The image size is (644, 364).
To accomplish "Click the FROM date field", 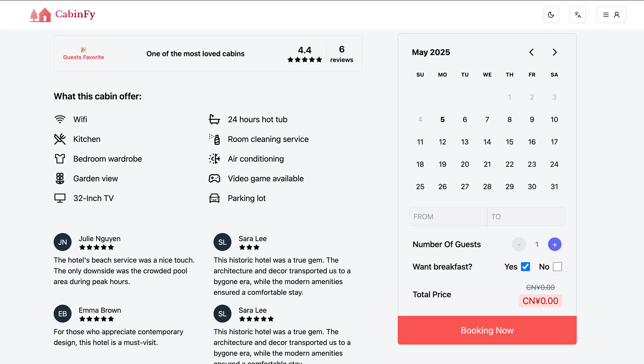I will point(448,216).
